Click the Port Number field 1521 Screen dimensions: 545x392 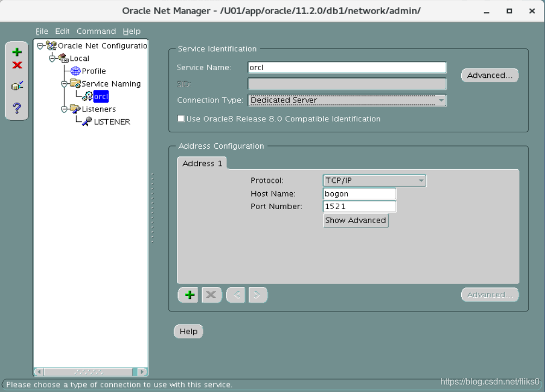(359, 206)
